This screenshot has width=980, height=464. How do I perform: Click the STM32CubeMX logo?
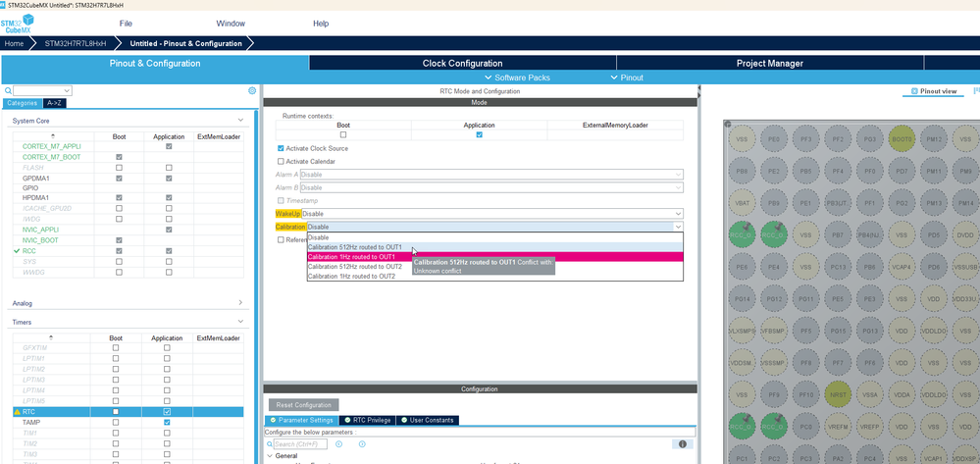tap(17, 24)
